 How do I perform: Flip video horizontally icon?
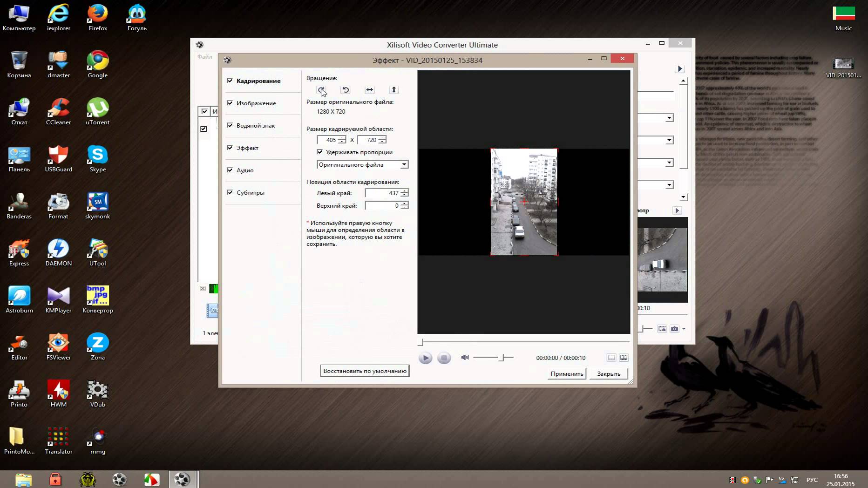369,89
